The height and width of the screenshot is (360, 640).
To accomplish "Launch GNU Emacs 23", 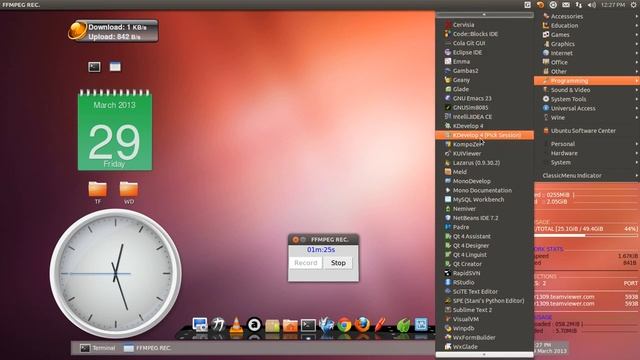I will point(484,98).
